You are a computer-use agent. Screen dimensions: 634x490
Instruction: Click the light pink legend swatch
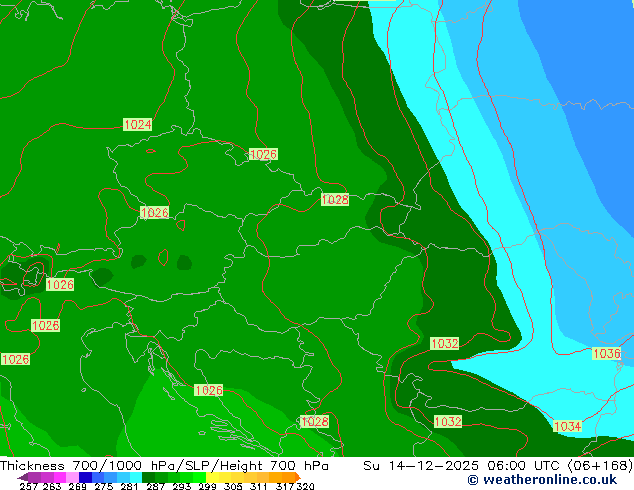click(x=73, y=477)
